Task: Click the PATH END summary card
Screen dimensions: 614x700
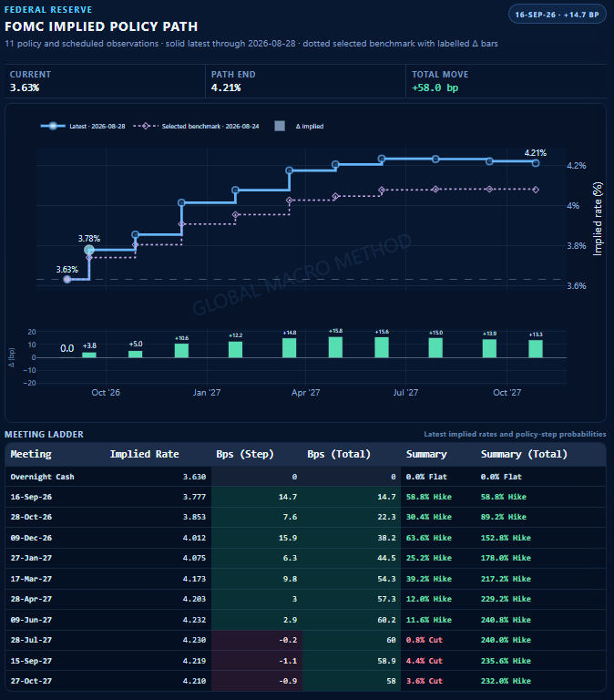Action: (306, 81)
